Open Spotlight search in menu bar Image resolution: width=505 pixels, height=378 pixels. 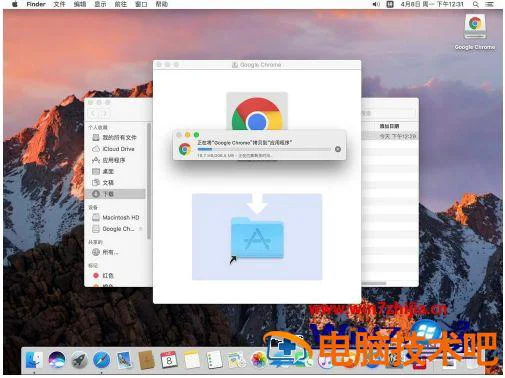[476, 4]
